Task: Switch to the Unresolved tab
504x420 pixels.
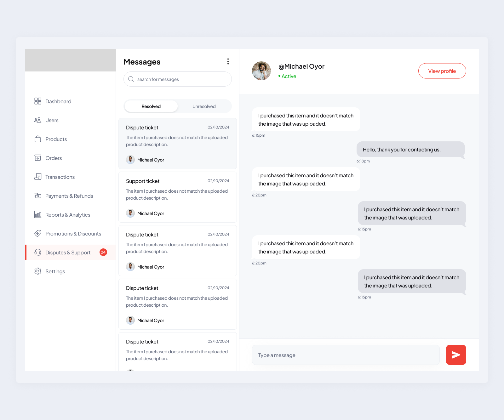Action: click(204, 106)
